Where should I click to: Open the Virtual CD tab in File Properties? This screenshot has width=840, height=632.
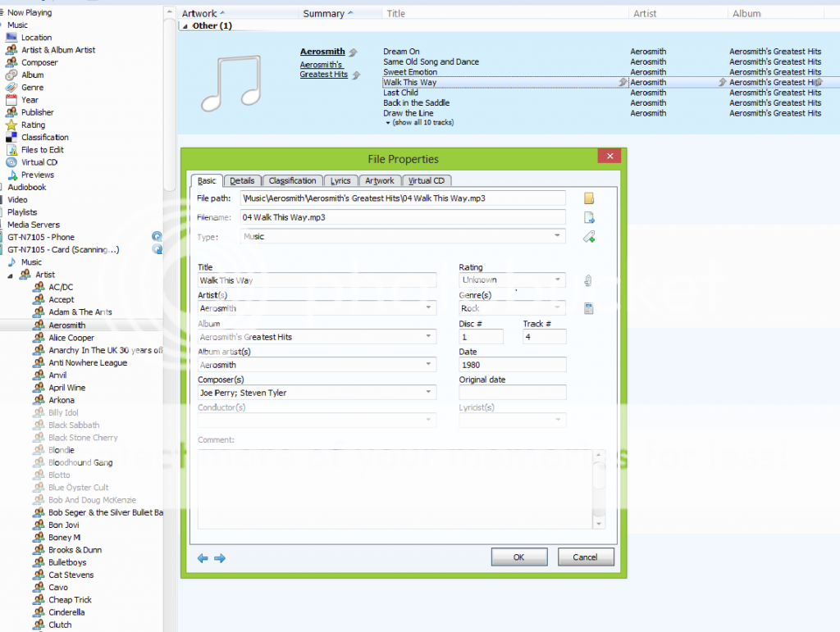click(x=427, y=181)
